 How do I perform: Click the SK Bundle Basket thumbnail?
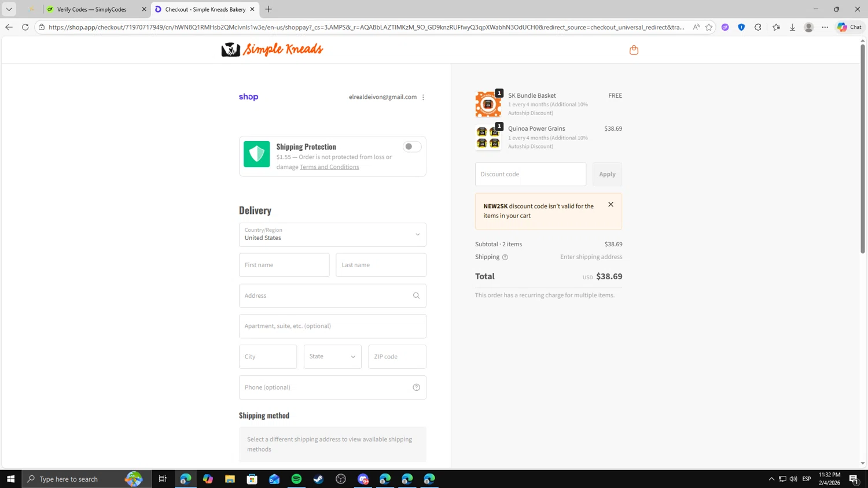point(488,104)
